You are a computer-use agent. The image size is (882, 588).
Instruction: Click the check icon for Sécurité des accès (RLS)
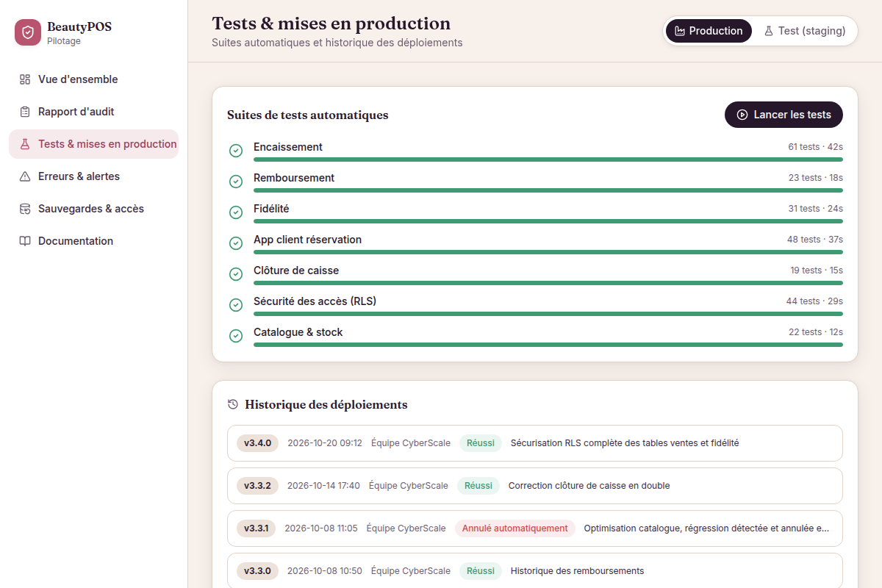click(236, 305)
